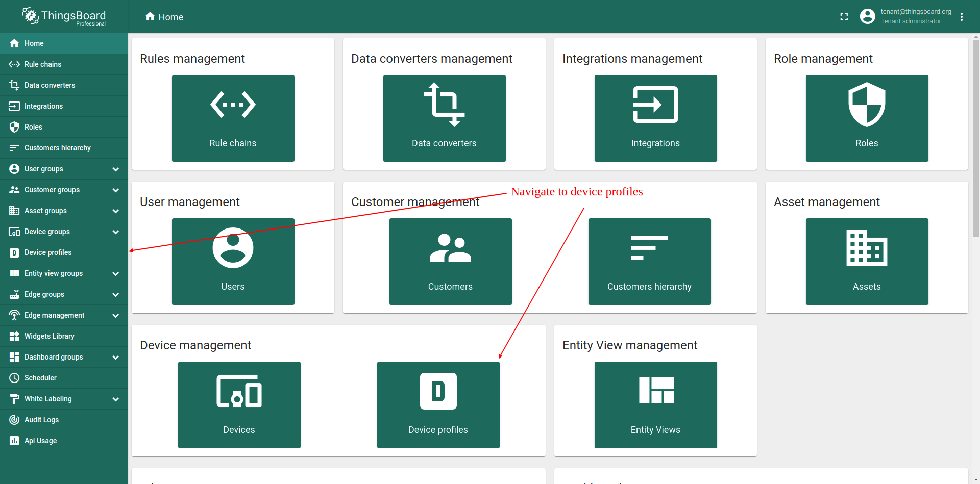Expand the White Labeling chevron
The height and width of the screenshot is (484, 980).
click(x=116, y=399)
